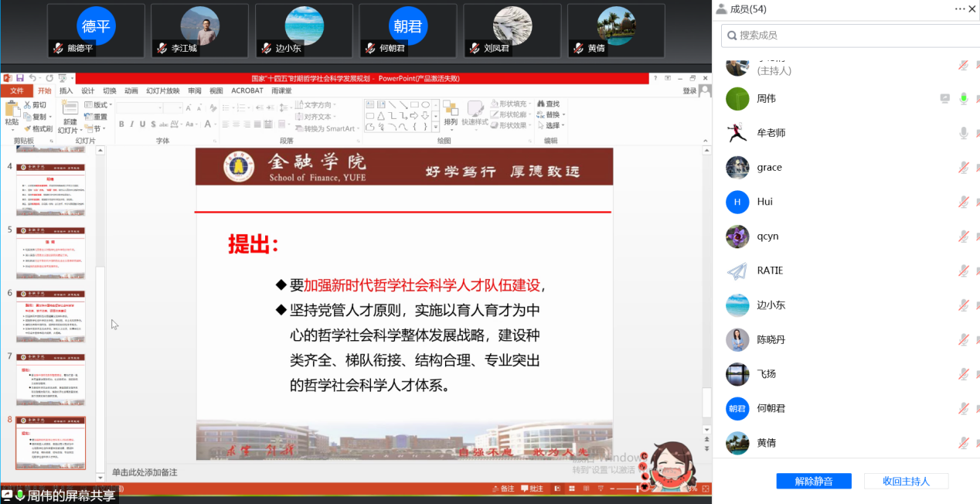The width and height of the screenshot is (980, 504).
Task: Toggle 周伟's green microphone
Action: (x=963, y=98)
